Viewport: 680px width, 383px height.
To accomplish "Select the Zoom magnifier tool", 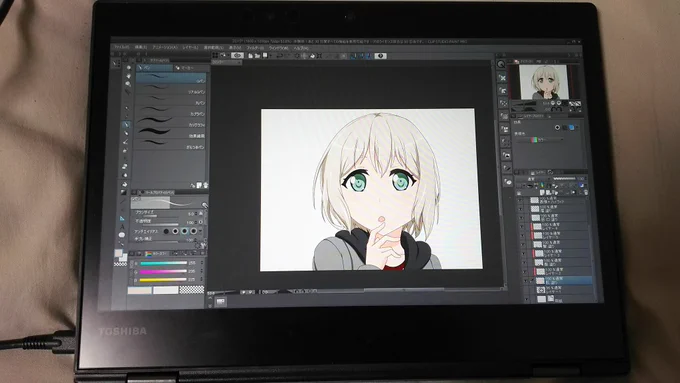I will (x=129, y=68).
